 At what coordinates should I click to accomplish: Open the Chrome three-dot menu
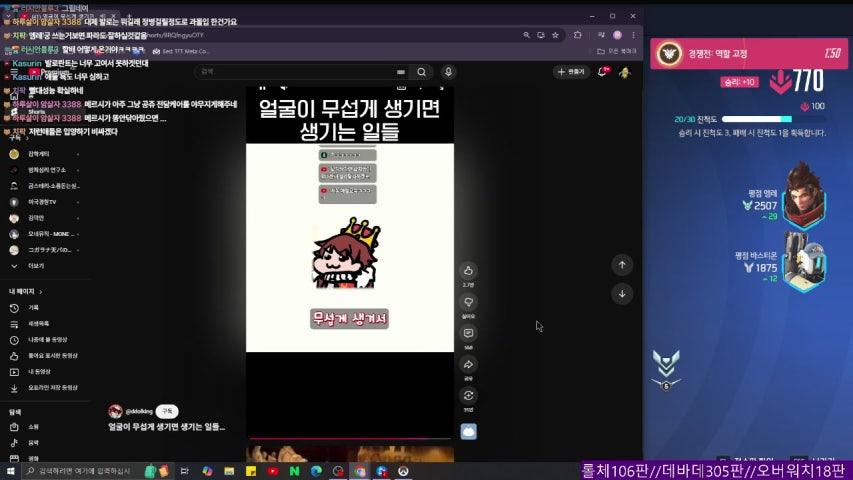[633, 35]
